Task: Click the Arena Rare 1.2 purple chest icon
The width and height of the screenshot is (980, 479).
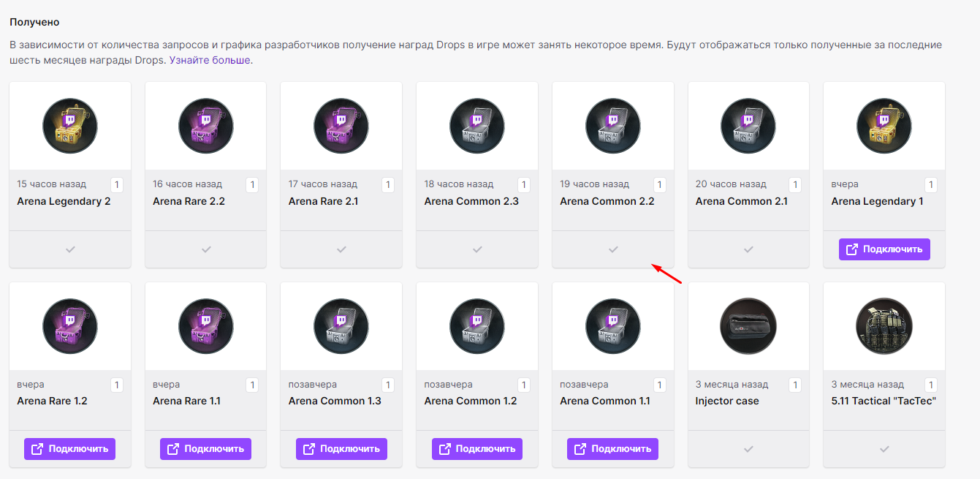Action: click(x=70, y=325)
